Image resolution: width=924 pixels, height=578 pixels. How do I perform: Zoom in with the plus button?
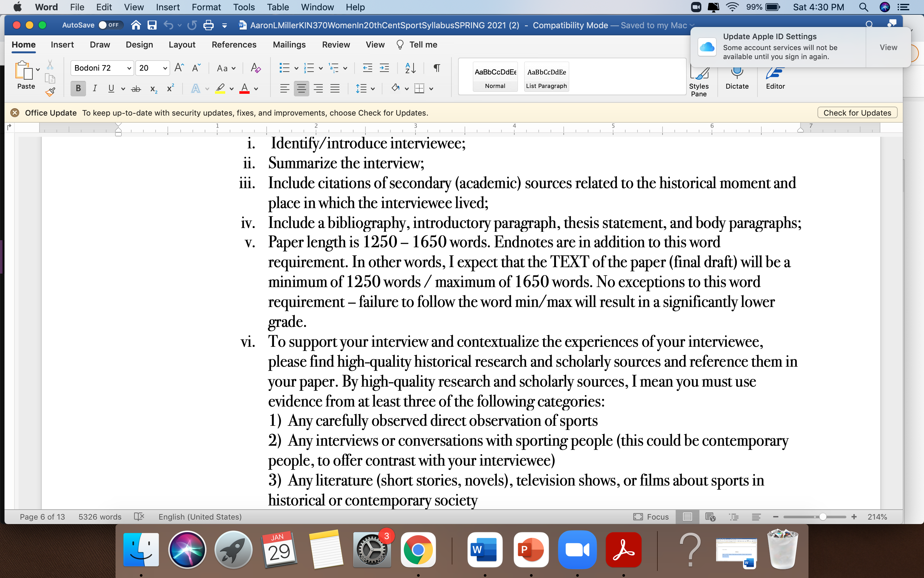(854, 517)
